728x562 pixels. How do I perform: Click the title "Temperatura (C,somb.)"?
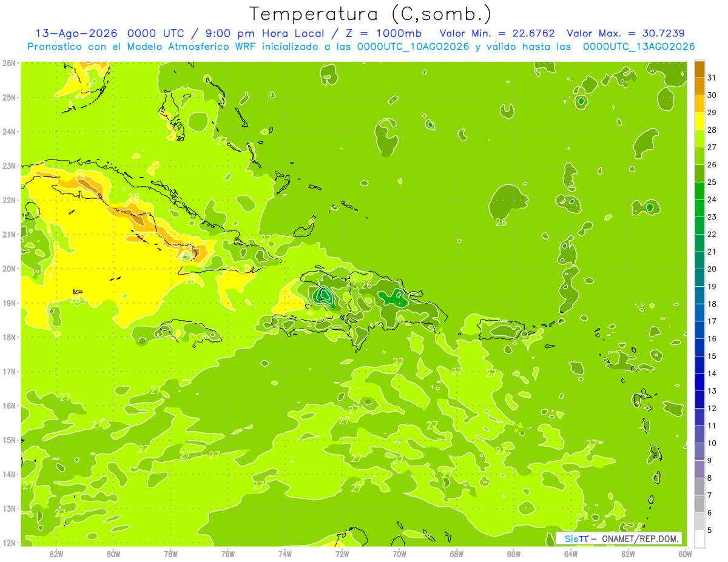371,14
